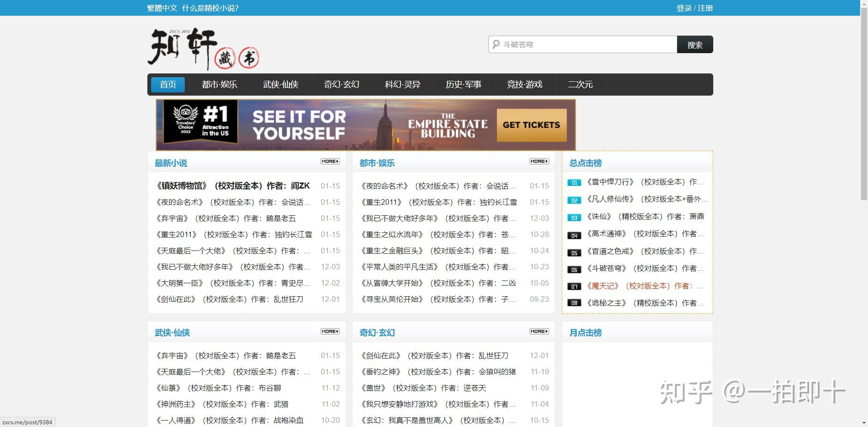The width and height of the screenshot is (868, 427).
Task: Focus the search input field
Action: (583, 44)
